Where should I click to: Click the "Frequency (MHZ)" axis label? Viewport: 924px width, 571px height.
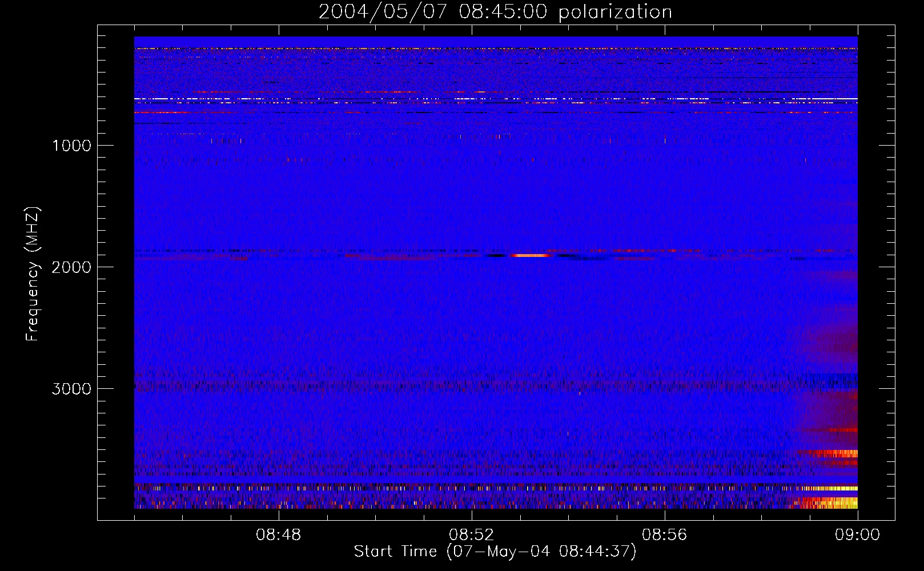[x=33, y=274]
